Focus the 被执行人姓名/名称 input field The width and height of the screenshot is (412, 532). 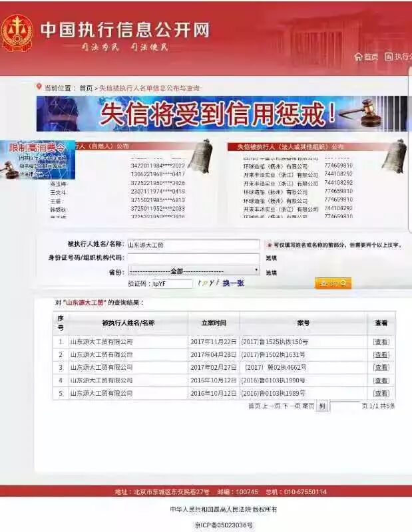[193, 245]
